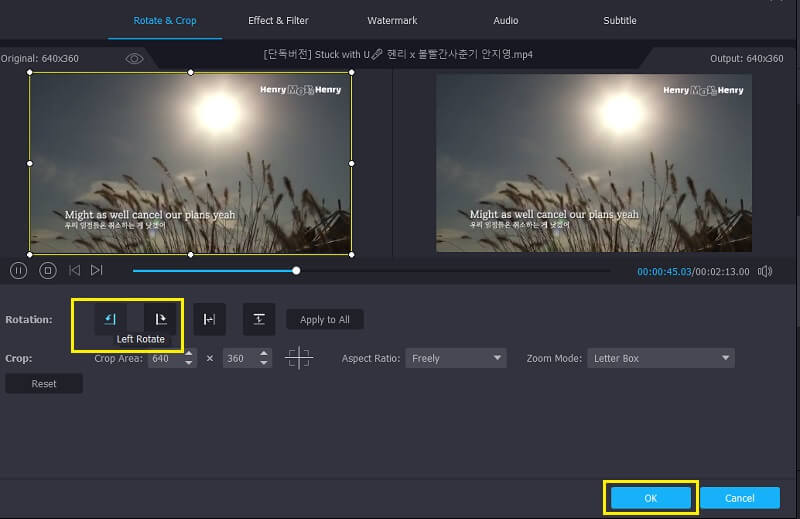
Task: Pause the video playback
Action: (18, 270)
